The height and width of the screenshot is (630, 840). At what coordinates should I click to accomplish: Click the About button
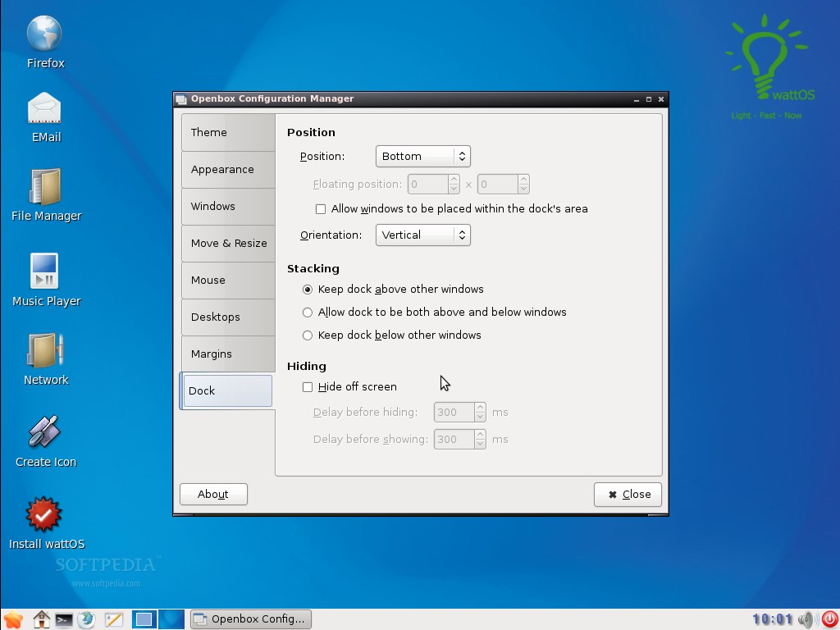tap(213, 494)
